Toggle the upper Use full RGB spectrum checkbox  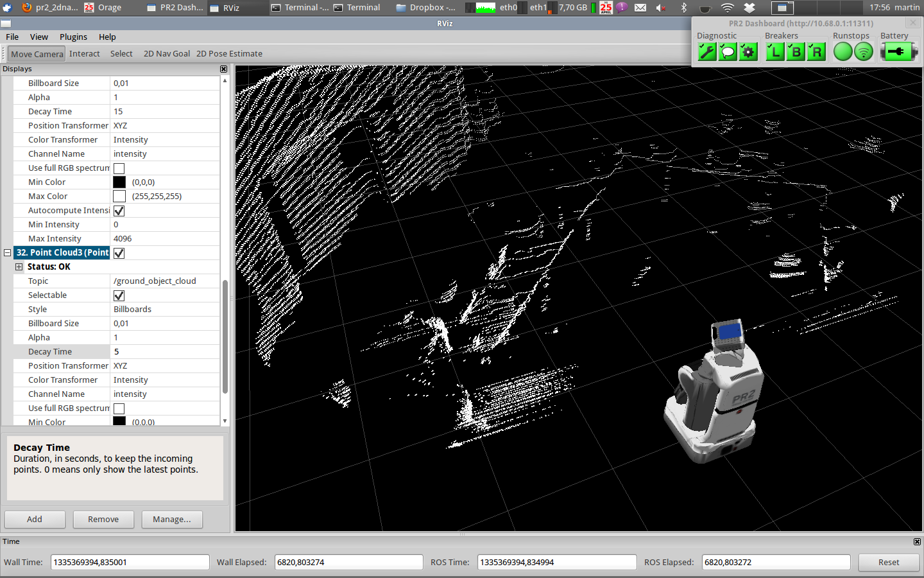[x=119, y=168]
